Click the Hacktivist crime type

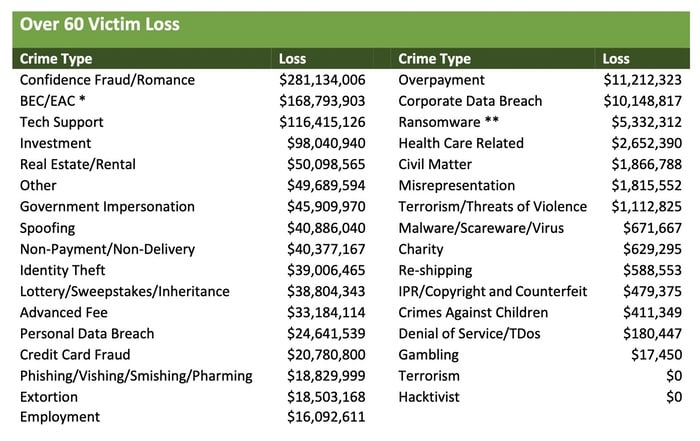point(429,397)
